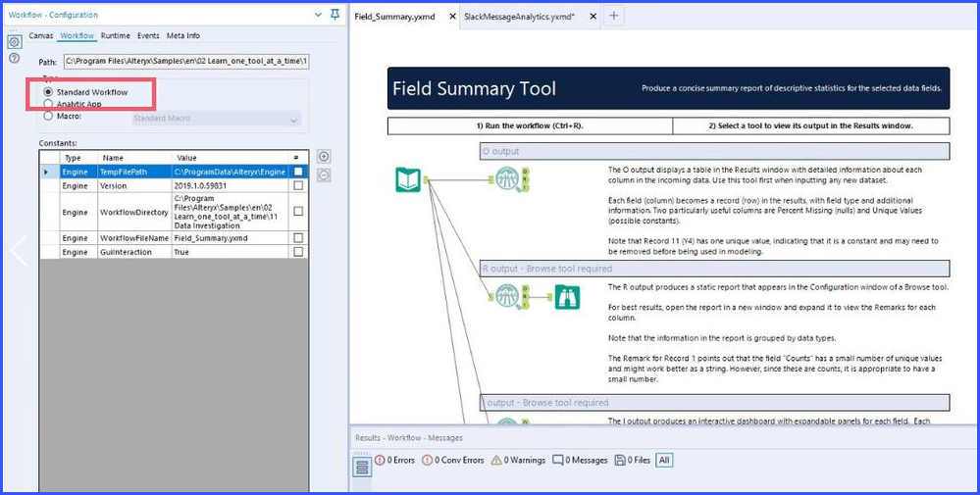
Task: Check the Version row checkbox
Action: point(298,185)
